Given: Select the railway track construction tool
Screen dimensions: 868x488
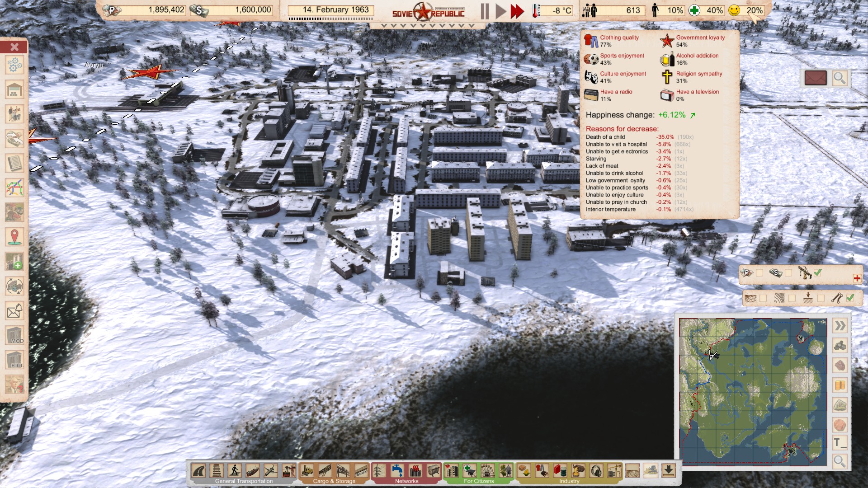Looking at the screenshot, I should [x=217, y=471].
